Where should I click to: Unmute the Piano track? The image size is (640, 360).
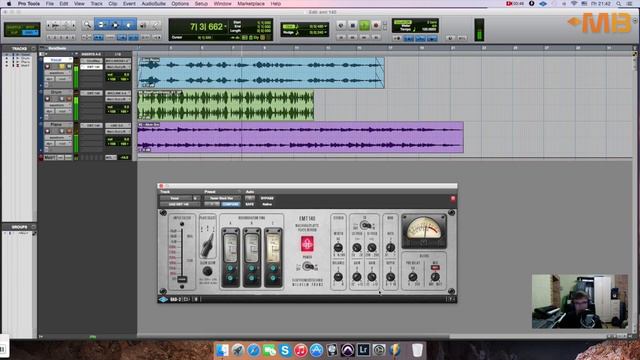[x=69, y=131]
